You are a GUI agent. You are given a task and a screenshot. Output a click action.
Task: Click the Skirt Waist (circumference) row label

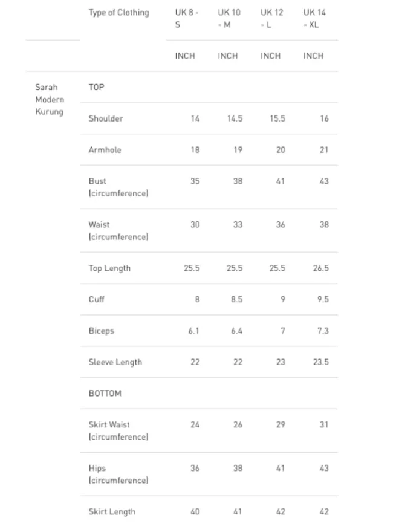click(118, 431)
